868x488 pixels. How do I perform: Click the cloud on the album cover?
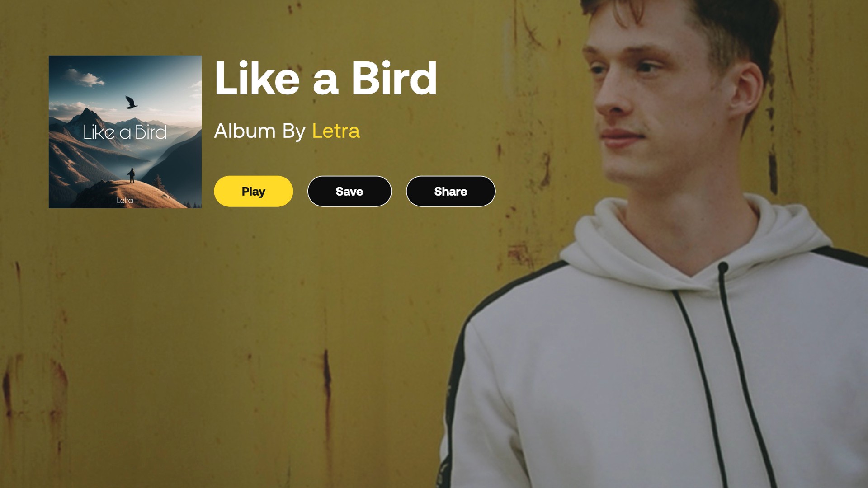(85, 79)
